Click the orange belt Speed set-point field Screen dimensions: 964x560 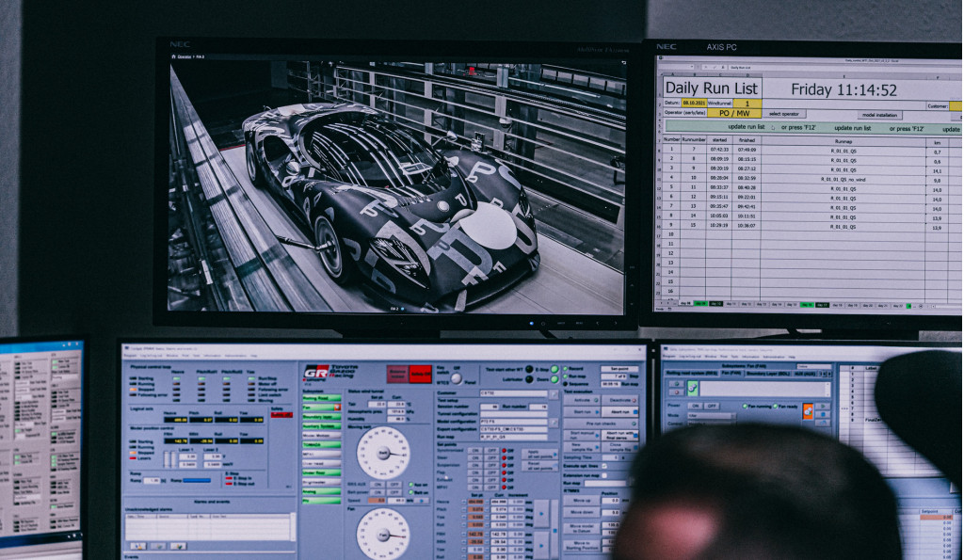pos(377,501)
